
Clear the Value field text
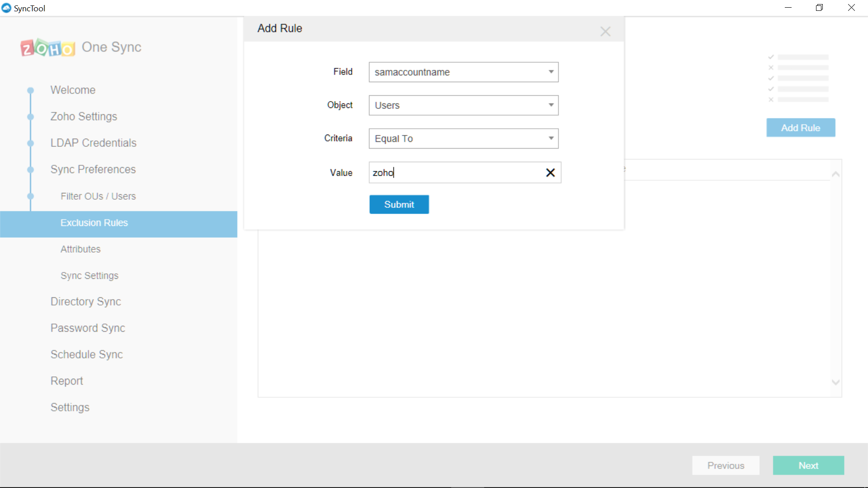[x=550, y=173]
